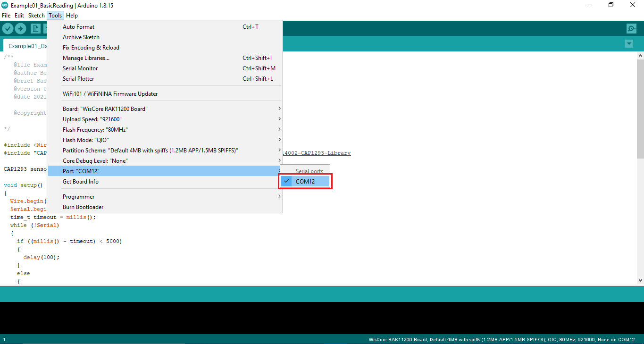Click 'while (!Serial)' code line
Screen dimensions: 644x344
(35, 225)
